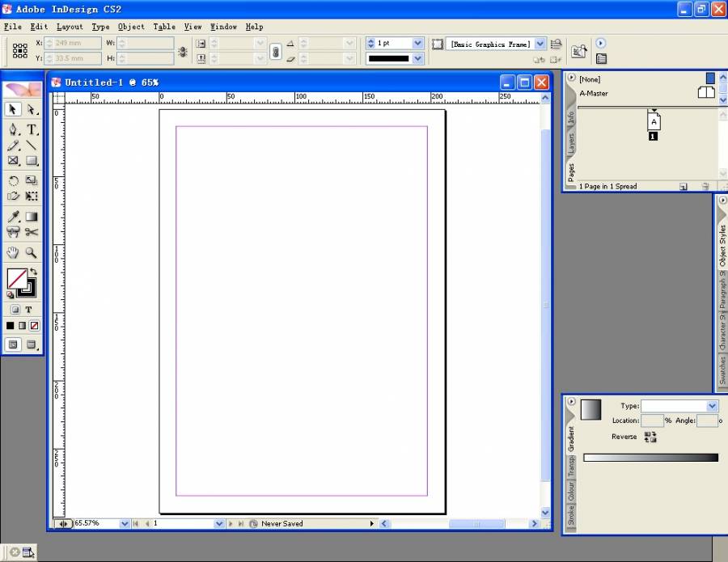Open the gradient Type dropdown

(x=712, y=406)
